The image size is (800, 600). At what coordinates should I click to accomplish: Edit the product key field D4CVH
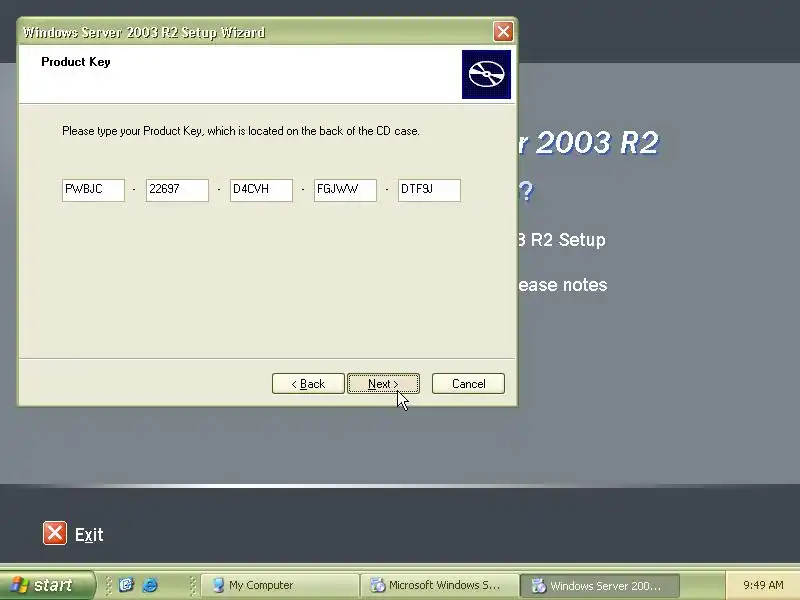261,190
